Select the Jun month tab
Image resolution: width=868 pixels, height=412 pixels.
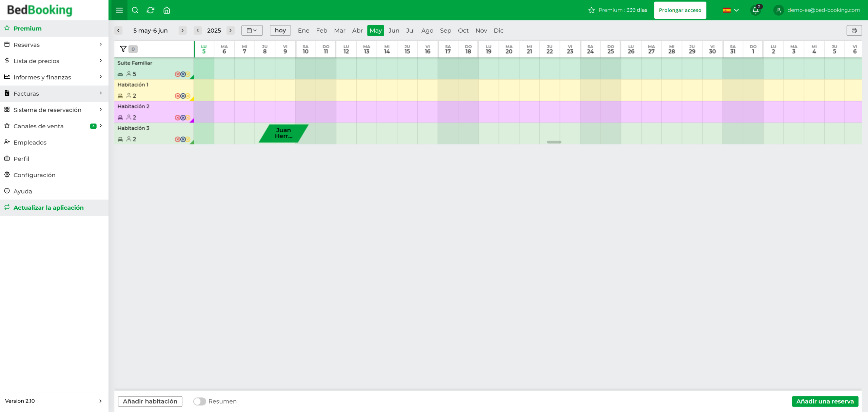coord(394,31)
